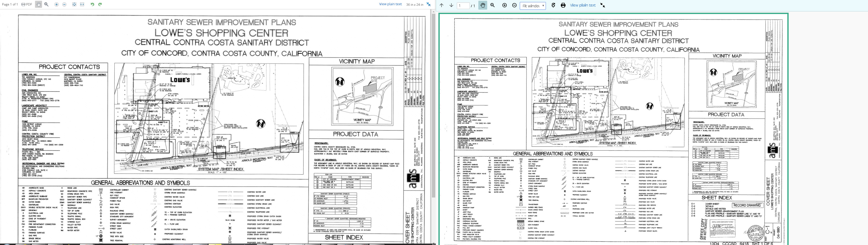868x245 pixels.
Task: Open View plain text link in right viewer
Action: click(583, 5)
